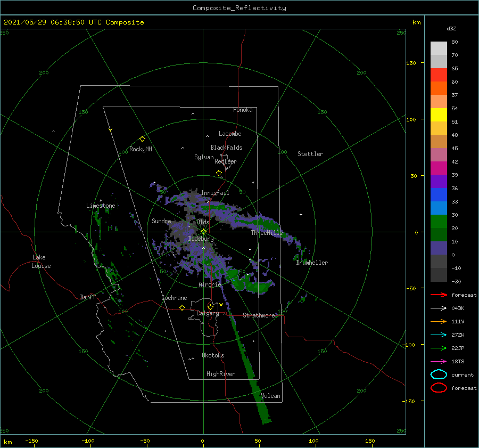
Task: Pick the purple swatch beside 36 dBZ
Action: [439, 181]
